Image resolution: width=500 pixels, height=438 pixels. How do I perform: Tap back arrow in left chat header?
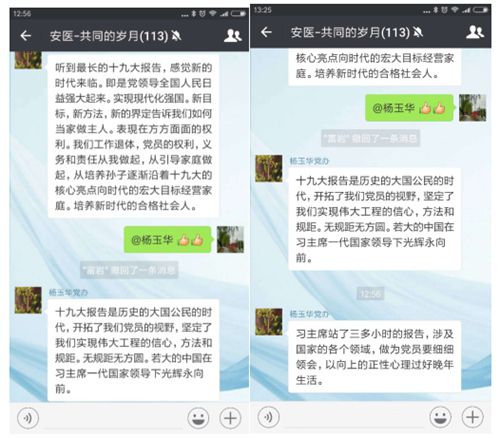[x=26, y=36]
